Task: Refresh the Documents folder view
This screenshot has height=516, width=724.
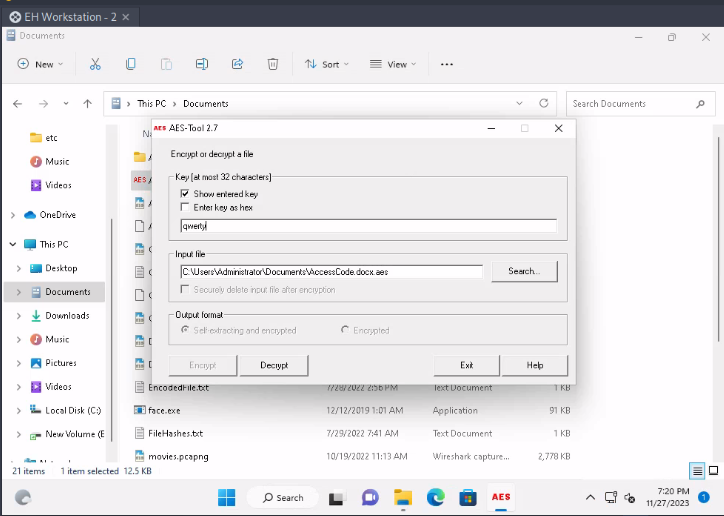Action: tap(544, 103)
